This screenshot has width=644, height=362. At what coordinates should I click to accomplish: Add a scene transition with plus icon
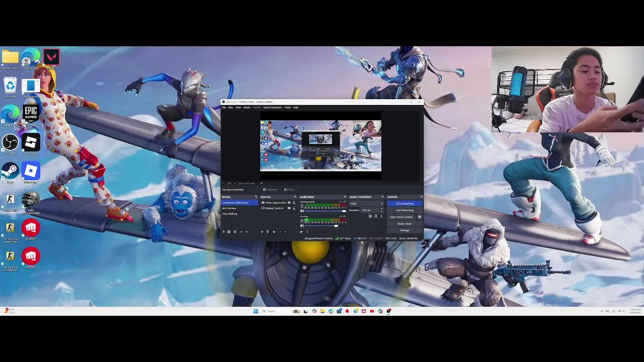pyautogui.click(x=370, y=216)
